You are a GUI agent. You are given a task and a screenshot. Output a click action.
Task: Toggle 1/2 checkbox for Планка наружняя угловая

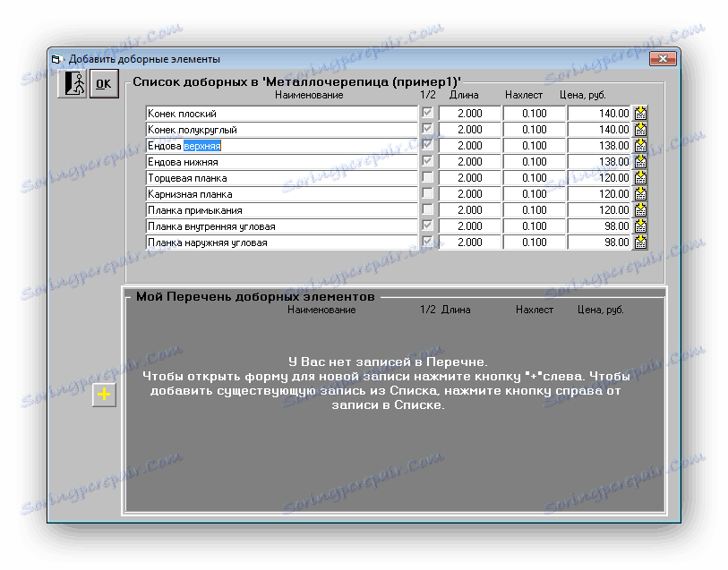pyautogui.click(x=428, y=242)
